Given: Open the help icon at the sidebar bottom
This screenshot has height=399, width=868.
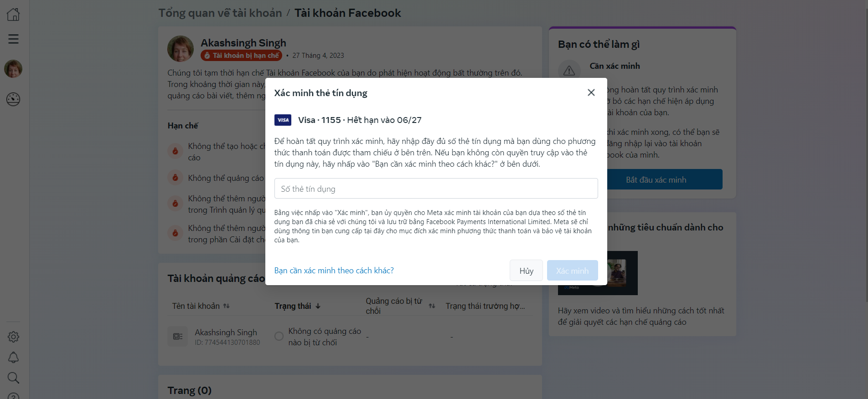Looking at the screenshot, I should pyautogui.click(x=13, y=396).
